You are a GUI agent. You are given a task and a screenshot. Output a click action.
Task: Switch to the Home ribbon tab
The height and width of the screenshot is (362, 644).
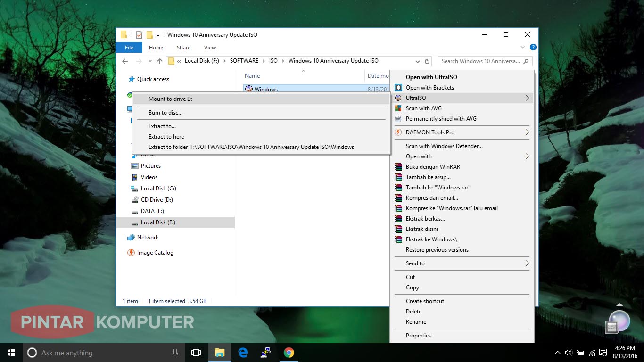(x=156, y=48)
